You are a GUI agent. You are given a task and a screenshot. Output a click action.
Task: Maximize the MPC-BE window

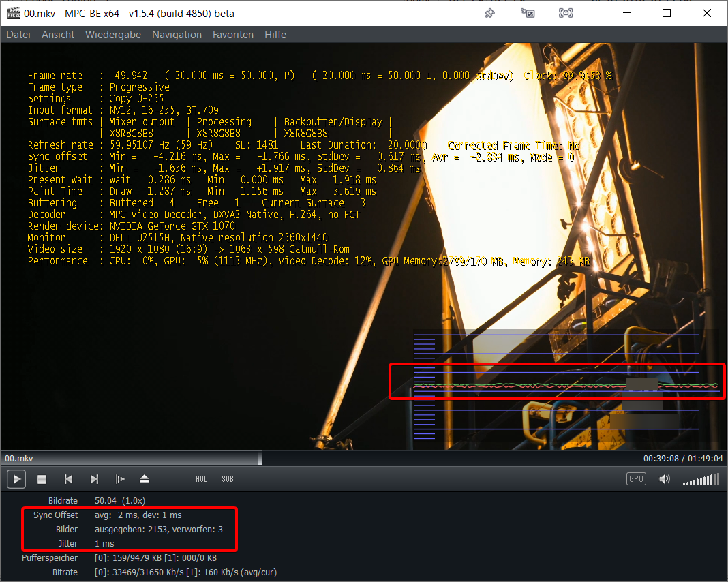coord(667,13)
